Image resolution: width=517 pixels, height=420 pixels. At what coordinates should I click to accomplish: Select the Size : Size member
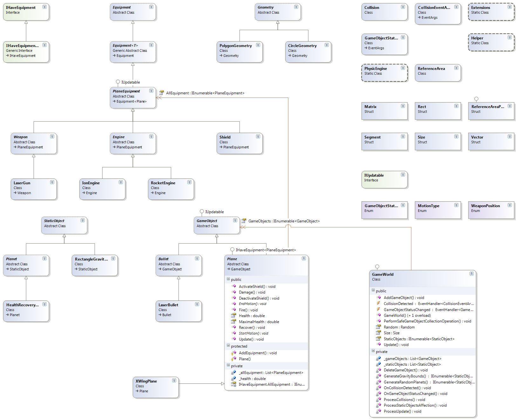pos(391,333)
